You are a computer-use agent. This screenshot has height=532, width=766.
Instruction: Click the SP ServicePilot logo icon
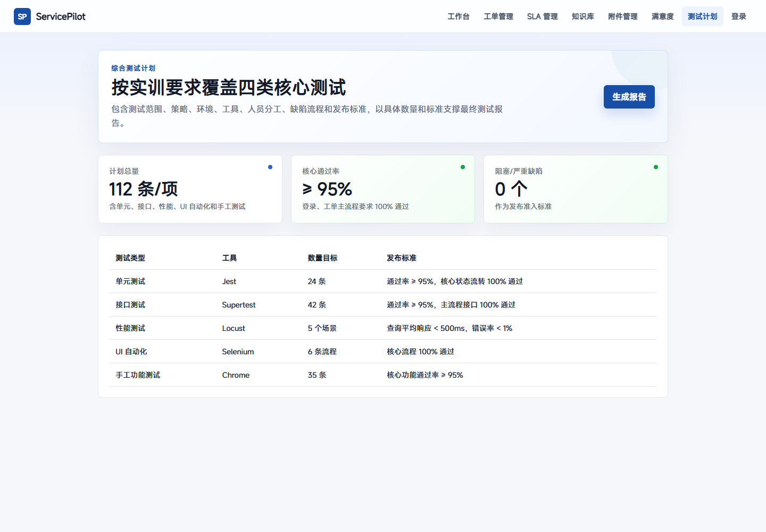click(22, 16)
